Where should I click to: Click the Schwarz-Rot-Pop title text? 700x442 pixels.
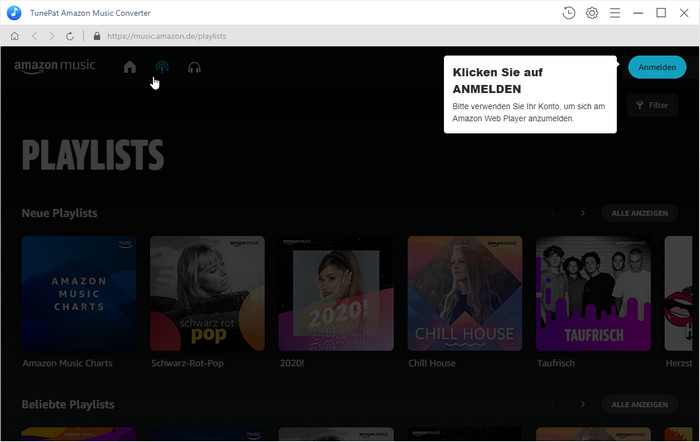[187, 363]
